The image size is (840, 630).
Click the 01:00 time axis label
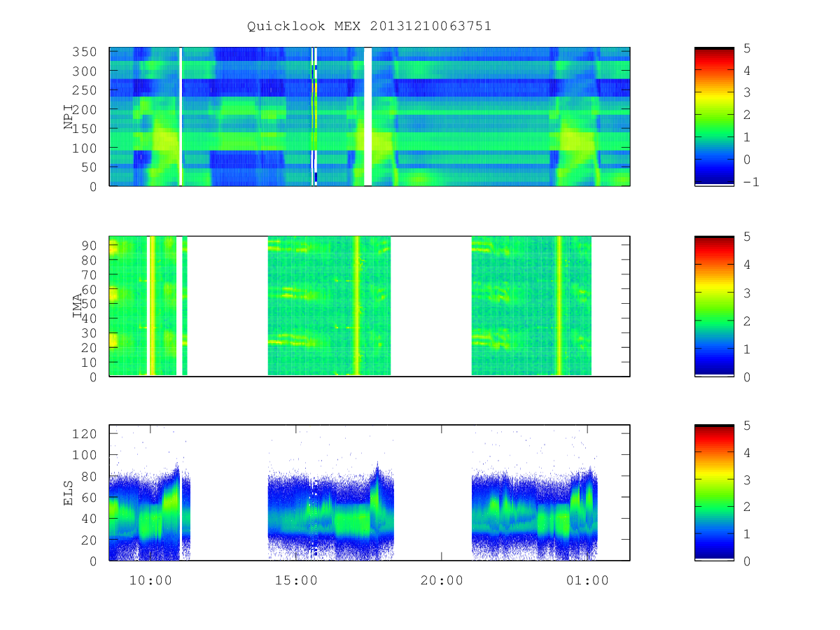[x=587, y=580]
